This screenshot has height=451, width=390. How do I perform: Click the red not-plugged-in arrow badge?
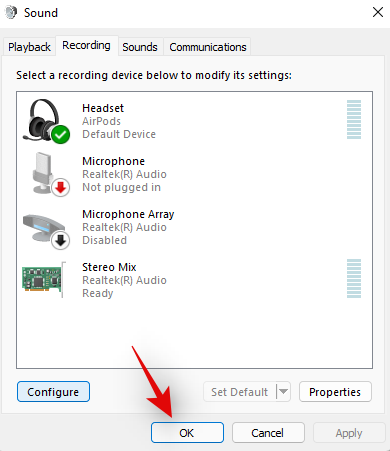(60, 188)
